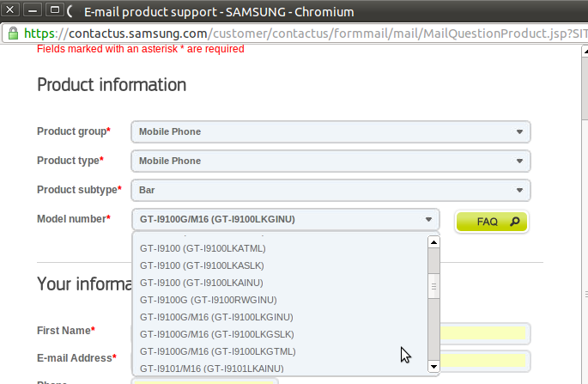Pick GT-I9100G/M16 (GT-I9100LKGTML) from list
588x384 pixels.
point(217,352)
